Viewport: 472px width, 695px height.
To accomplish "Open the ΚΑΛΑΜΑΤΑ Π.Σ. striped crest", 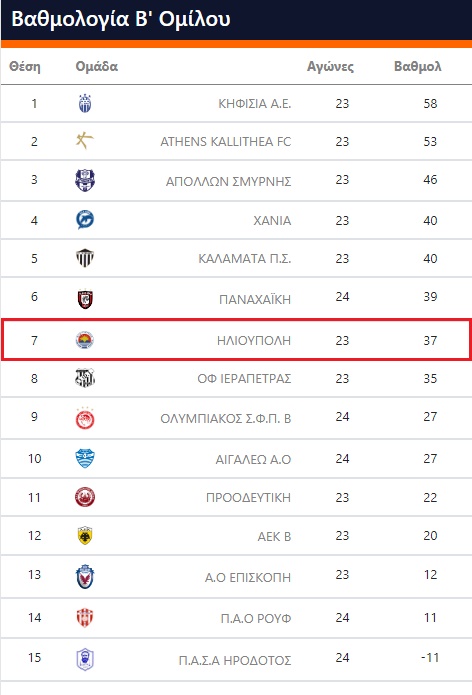I will (x=85, y=258).
